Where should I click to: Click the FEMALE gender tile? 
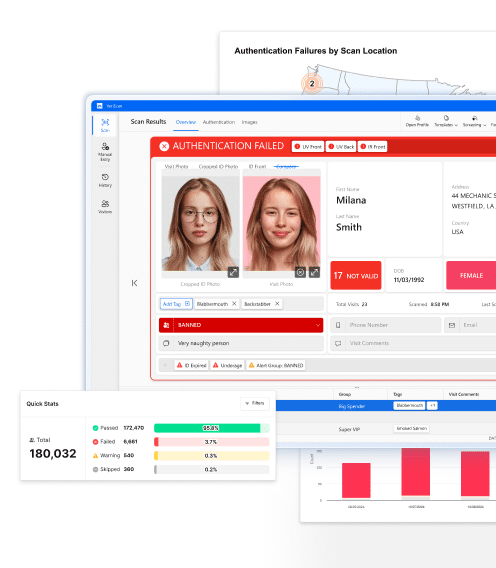point(471,276)
